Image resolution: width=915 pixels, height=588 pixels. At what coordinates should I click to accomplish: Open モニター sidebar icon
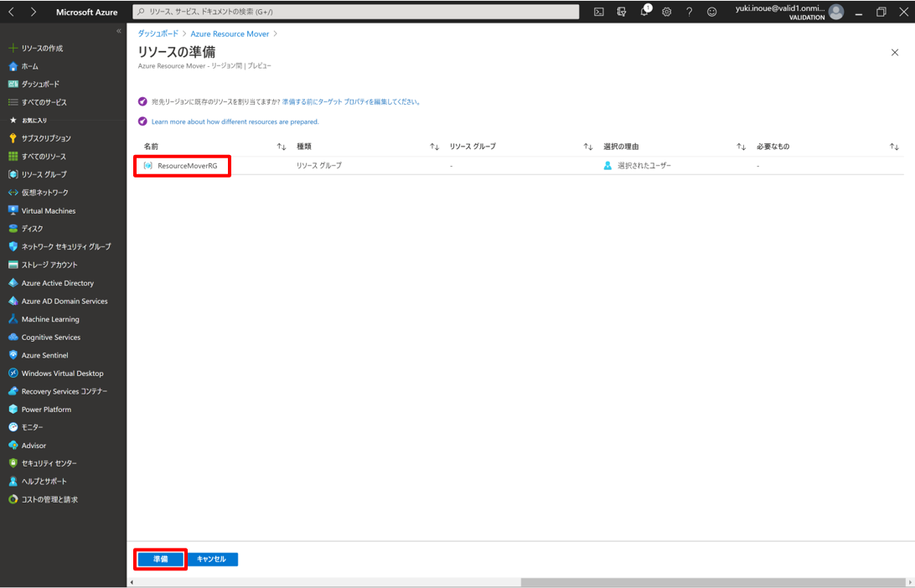click(x=13, y=427)
